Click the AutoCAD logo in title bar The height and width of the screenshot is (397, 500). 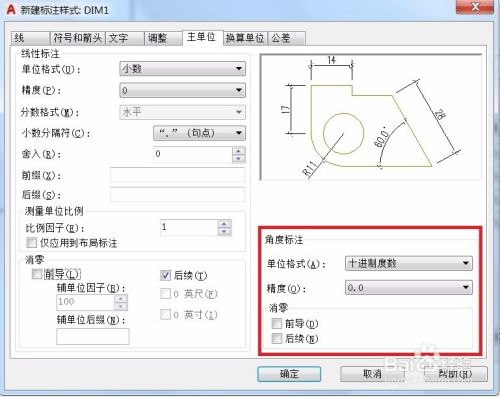(11, 10)
